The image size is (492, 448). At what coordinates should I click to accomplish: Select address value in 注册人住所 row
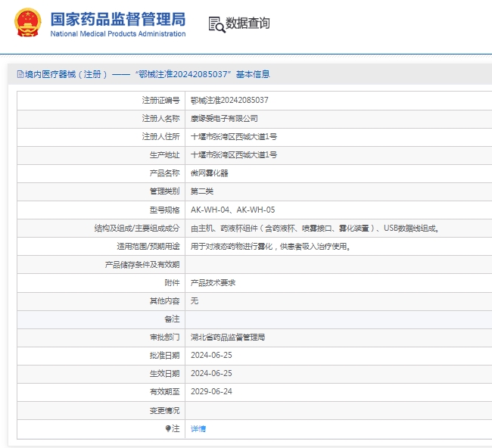234,136
